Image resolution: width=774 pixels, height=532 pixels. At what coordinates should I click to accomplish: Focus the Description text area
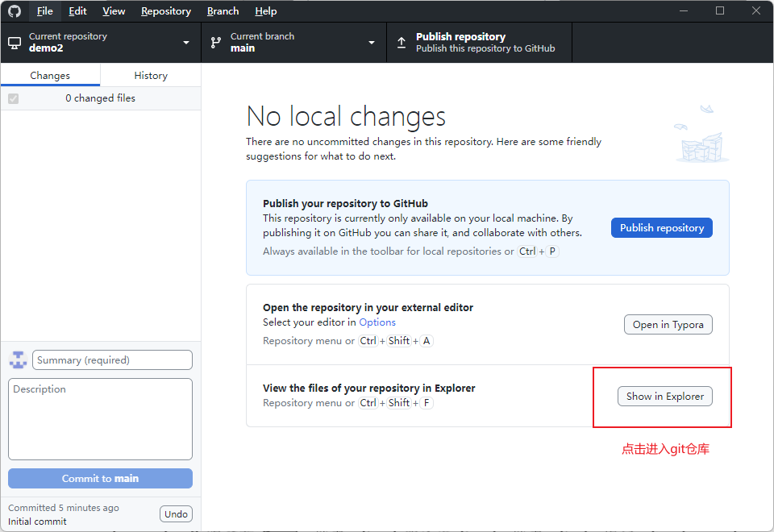pyautogui.click(x=100, y=419)
